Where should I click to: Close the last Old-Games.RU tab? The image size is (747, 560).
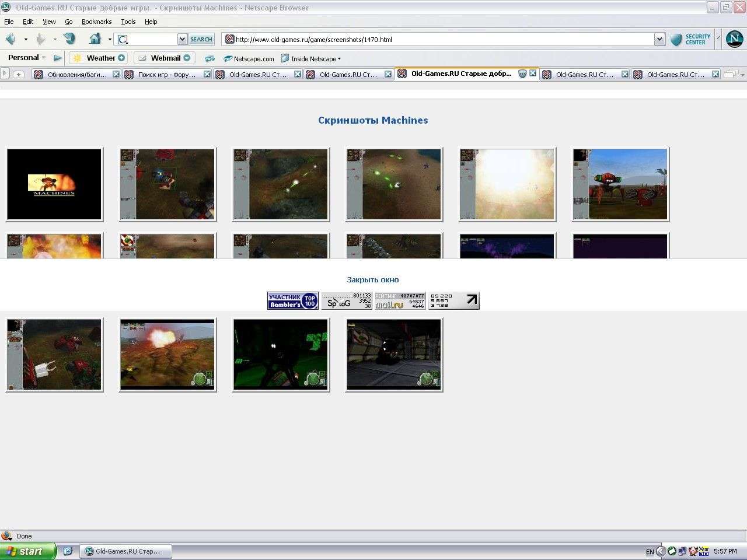(x=715, y=75)
